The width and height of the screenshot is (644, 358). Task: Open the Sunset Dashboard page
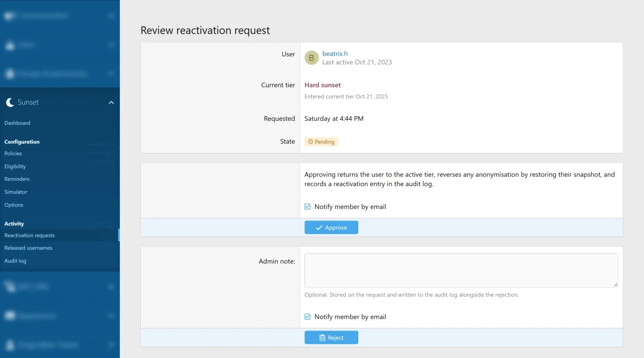click(x=17, y=123)
